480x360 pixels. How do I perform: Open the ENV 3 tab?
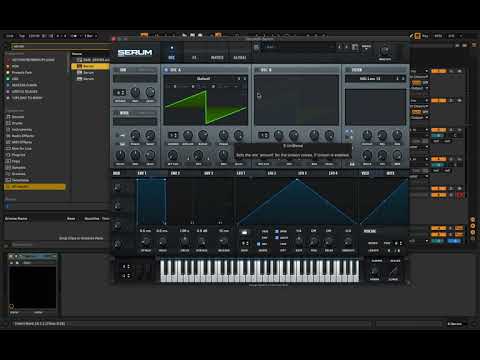click(208, 173)
